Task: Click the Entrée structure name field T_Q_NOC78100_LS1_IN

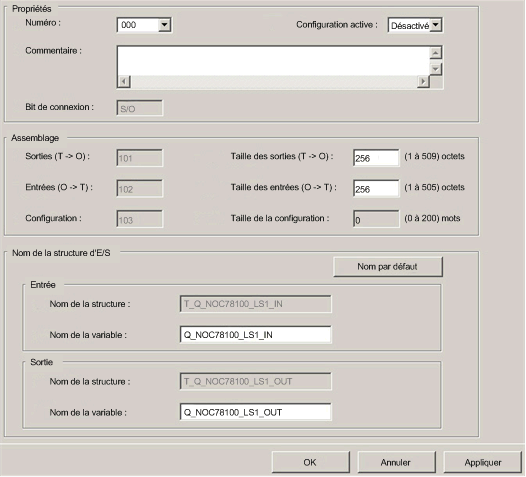Action: 256,304
